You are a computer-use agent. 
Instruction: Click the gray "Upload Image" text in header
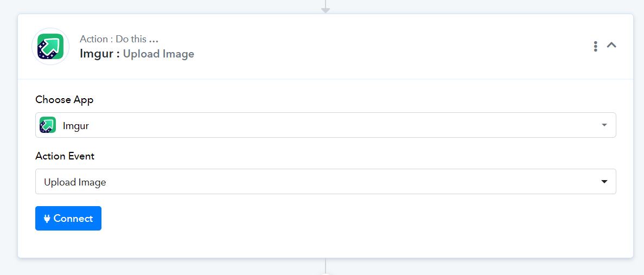(158, 54)
